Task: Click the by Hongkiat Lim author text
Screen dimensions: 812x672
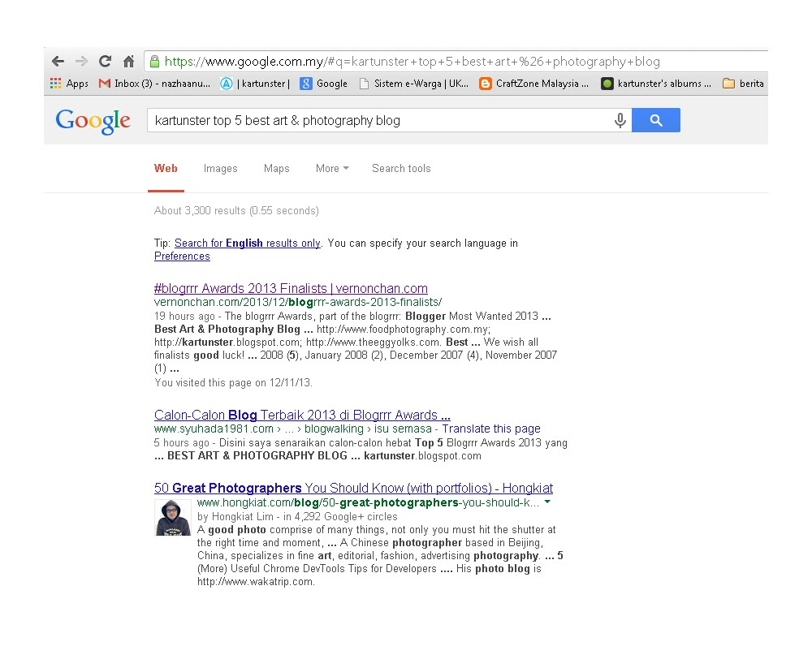Action: 235,517
